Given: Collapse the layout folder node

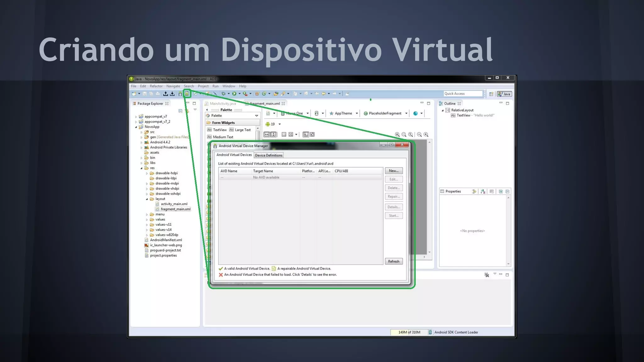Looking at the screenshot, I should coord(147,199).
